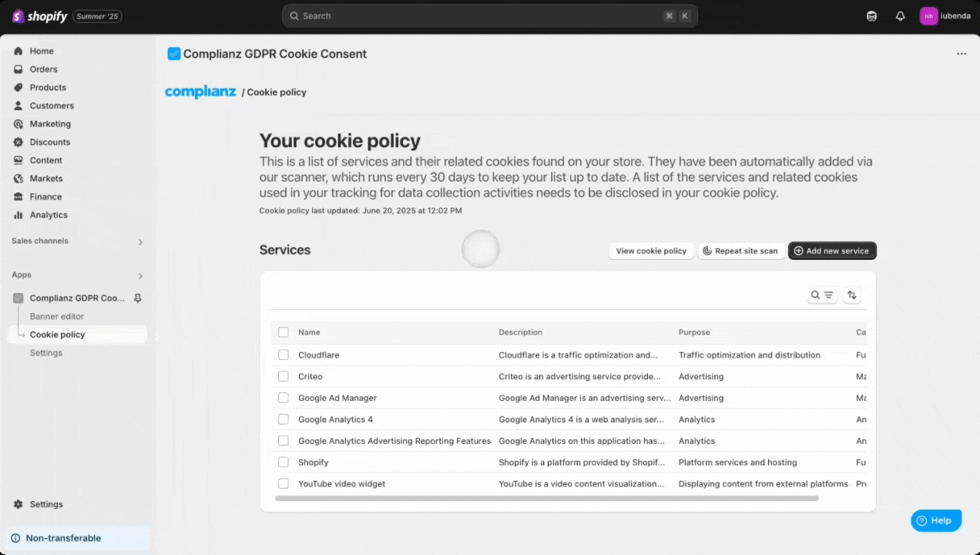This screenshot has height=555, width=980.
Task: Click the Customers person icon
Action: (x=18, y=106)
